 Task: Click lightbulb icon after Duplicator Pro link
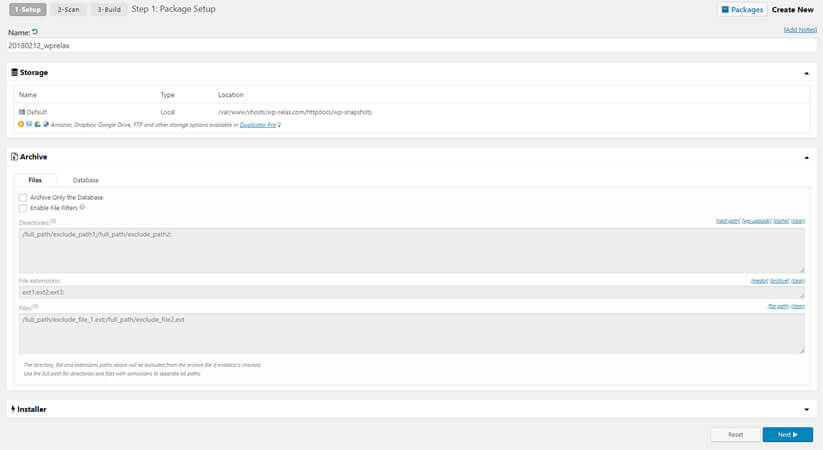pyautogui.click(x=279, y=125)
